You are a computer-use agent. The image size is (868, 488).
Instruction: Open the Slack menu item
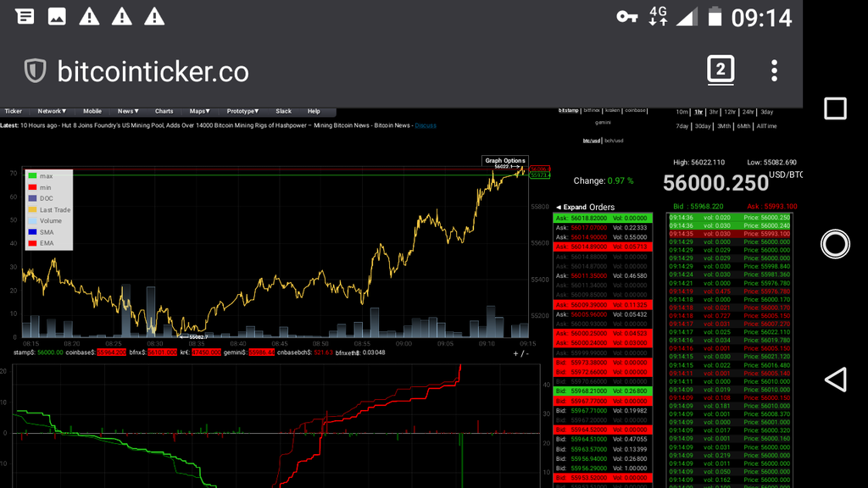pyautogui.click(x=283, y=111)
